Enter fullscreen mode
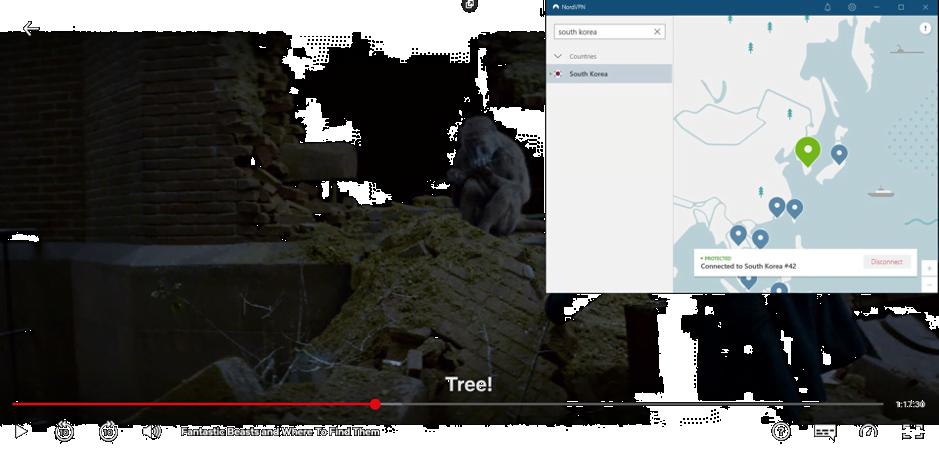Image resolution: width=939 pixels, height=458 pixels. point(913,431)
